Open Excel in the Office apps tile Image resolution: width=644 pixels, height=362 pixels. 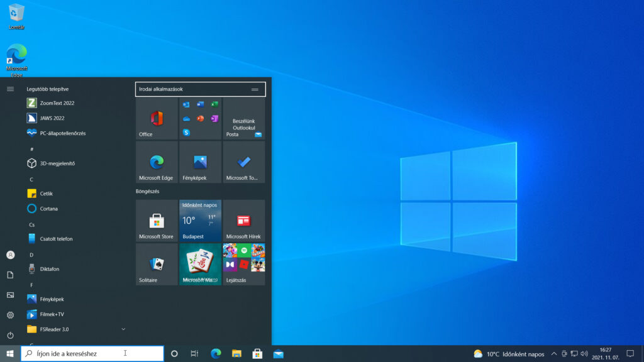[x=214, y=105]
